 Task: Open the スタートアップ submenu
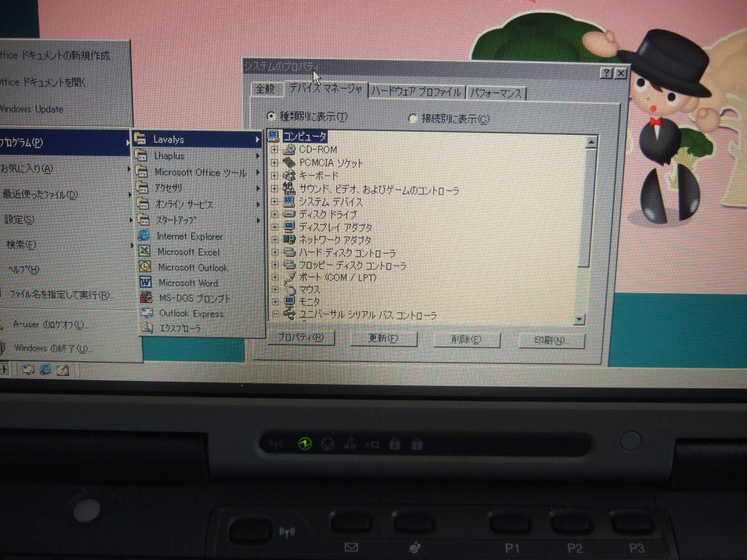pos(200,220)
